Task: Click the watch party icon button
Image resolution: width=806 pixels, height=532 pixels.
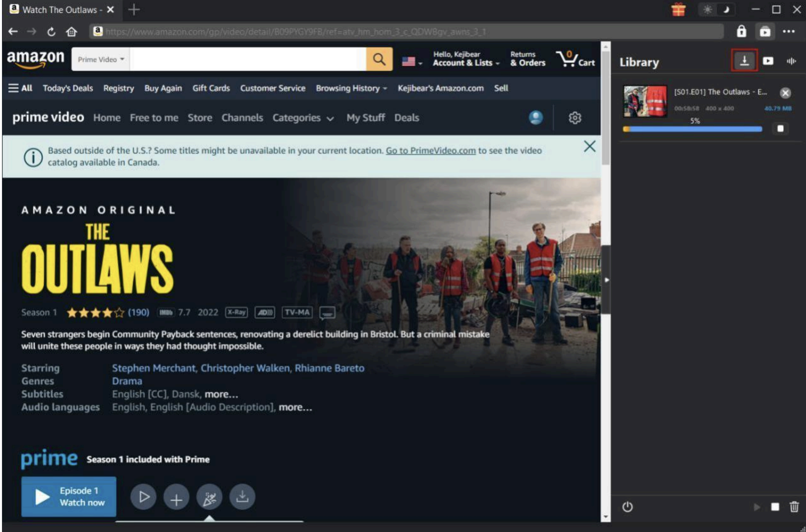Action: click(209, 497)
